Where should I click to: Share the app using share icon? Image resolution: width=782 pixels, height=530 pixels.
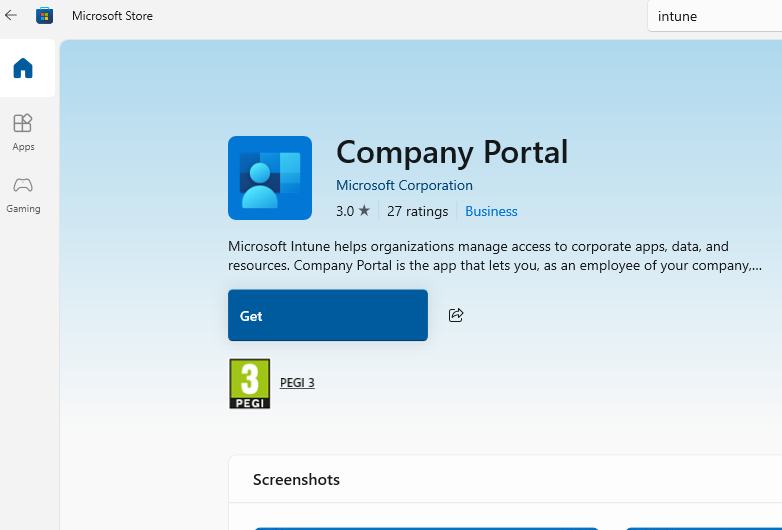(456, 315)
